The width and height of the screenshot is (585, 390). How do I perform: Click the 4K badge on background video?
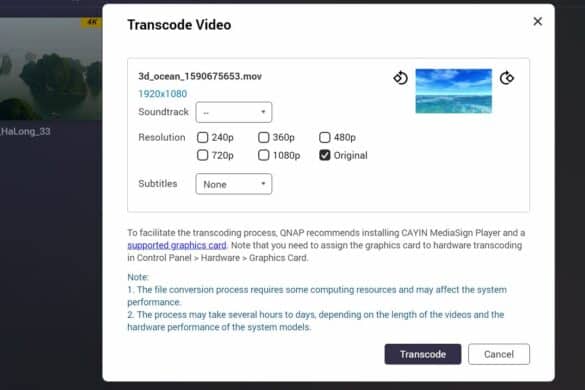pyautogui.click(x=91, y=22)
